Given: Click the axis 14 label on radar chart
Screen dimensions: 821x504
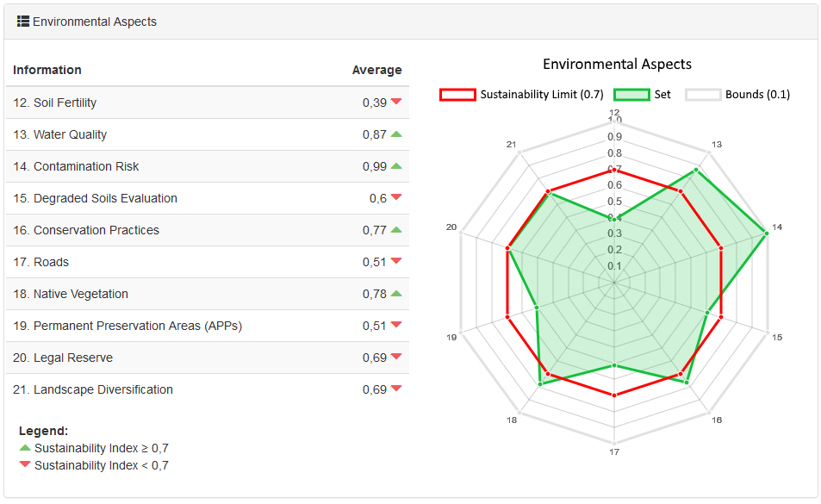Looking at the screenshot, I should 777,227.
